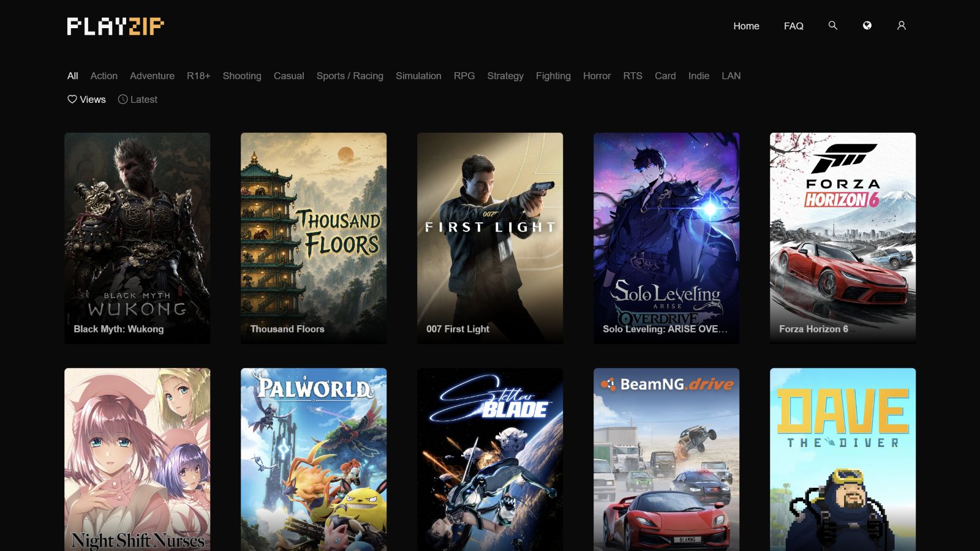Open the Stellar Blade game card
Image resolution: width=980 pixels, height=551 pixels.
[x=490, y=459]
